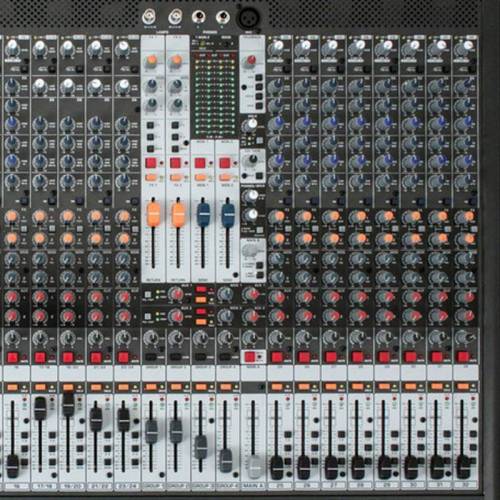Turn the orange FX 1 top knob

click(151, 61)
